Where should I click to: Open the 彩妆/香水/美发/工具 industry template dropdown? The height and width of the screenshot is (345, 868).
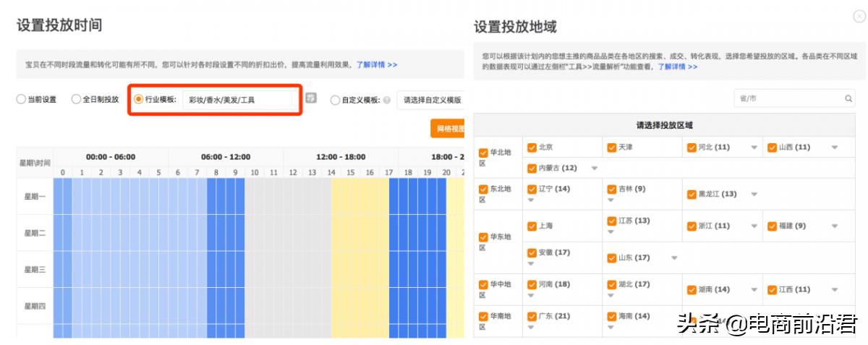click(240, 100)
